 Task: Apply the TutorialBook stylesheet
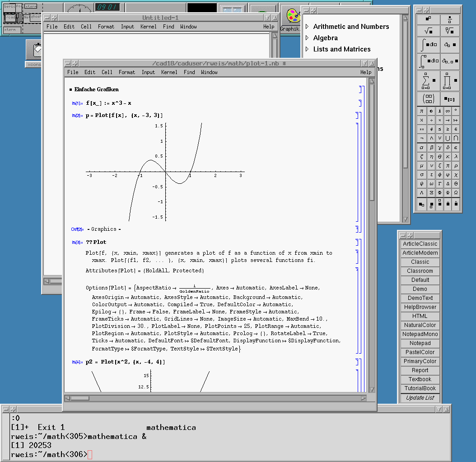420,388
